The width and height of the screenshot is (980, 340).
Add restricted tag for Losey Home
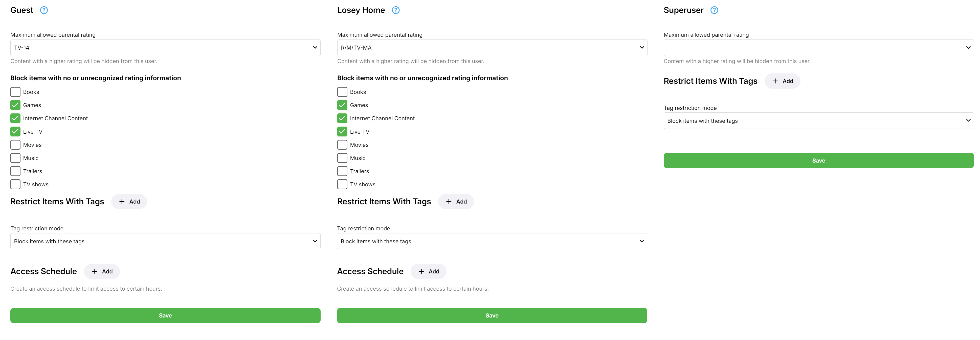pos(456,202)
